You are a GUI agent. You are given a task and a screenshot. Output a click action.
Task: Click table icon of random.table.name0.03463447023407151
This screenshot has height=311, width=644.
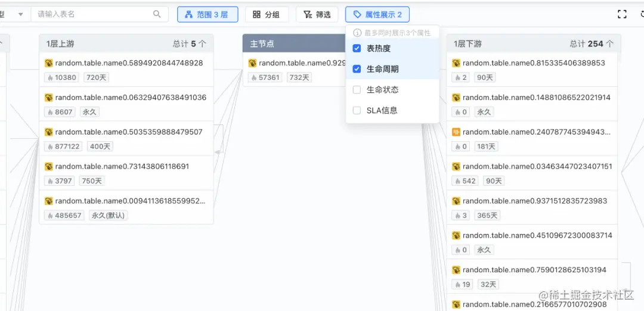tap(456, 167)
